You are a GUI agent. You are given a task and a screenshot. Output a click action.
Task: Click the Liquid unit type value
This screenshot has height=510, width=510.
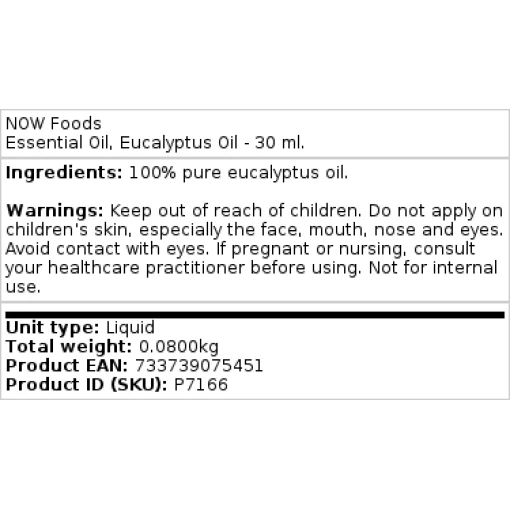[x=130, y=328]
